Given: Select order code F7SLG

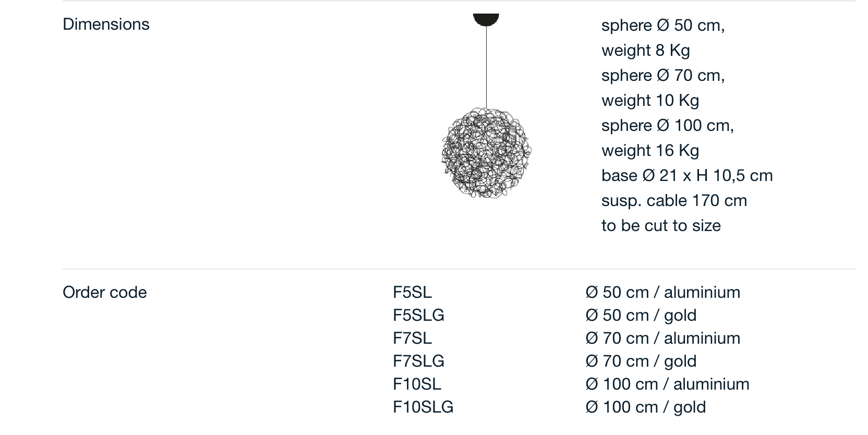Looking at the screenshot, I should 418,361.
